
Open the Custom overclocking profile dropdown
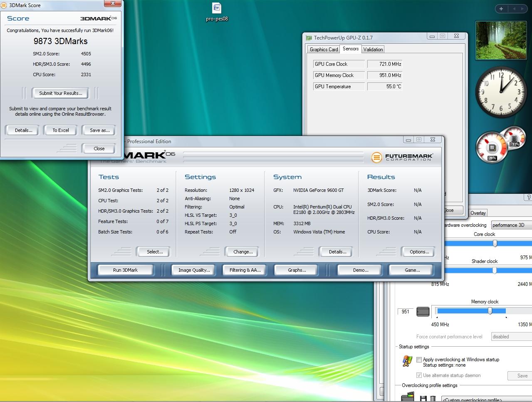click(x=487, y=399)
